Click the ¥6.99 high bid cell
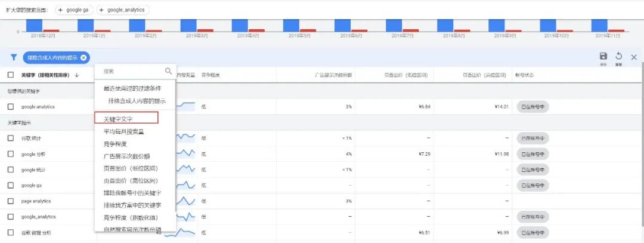 pos(503,233)
